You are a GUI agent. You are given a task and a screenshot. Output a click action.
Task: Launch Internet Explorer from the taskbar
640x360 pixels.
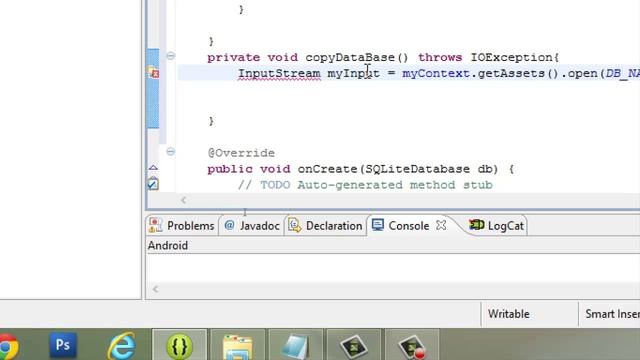pos(121,346)
